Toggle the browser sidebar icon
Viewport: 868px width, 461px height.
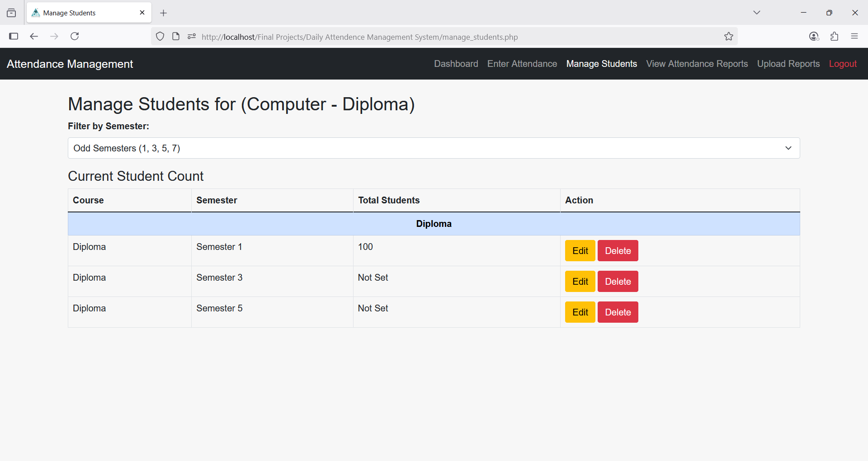coord(14,37)
